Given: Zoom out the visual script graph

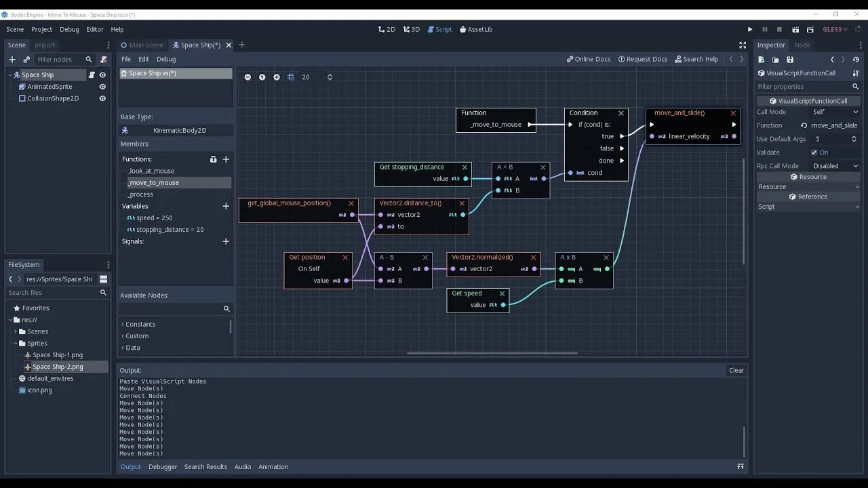Looking at the screenshot, I should pyautogui.click(x=248, y=77).
